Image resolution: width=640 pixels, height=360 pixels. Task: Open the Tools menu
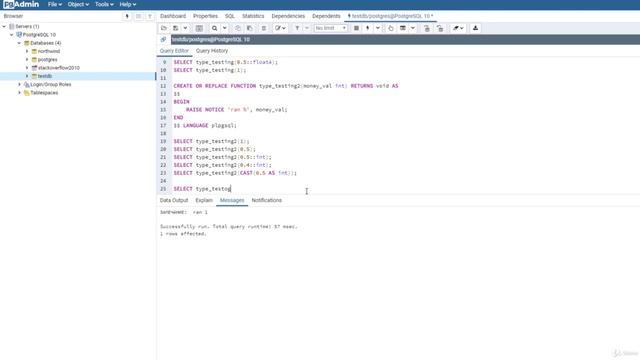coord(104,4)
